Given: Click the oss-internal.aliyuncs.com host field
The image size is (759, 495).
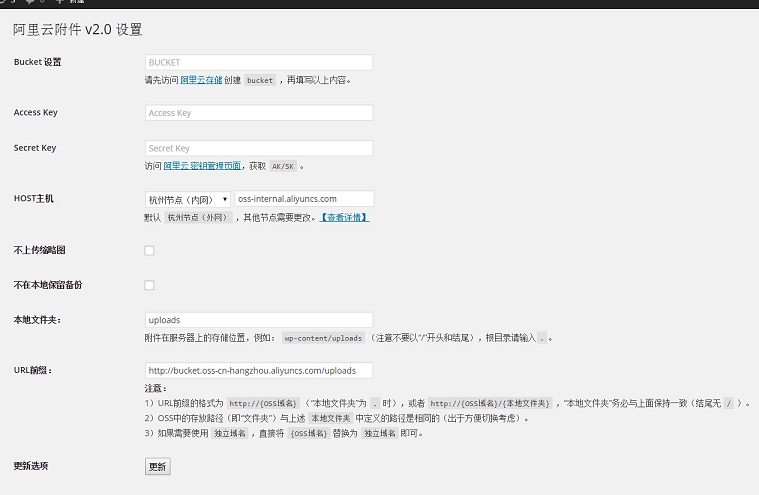Looking at the screenshot, I should (x=304, y=199).
